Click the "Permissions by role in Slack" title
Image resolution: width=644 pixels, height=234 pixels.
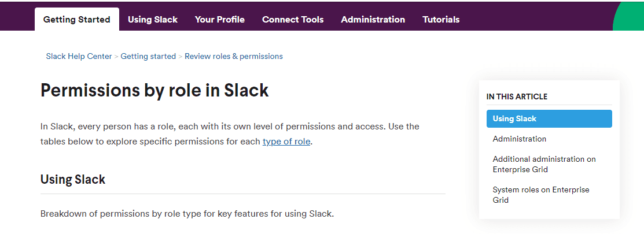[x=154, y=91]
